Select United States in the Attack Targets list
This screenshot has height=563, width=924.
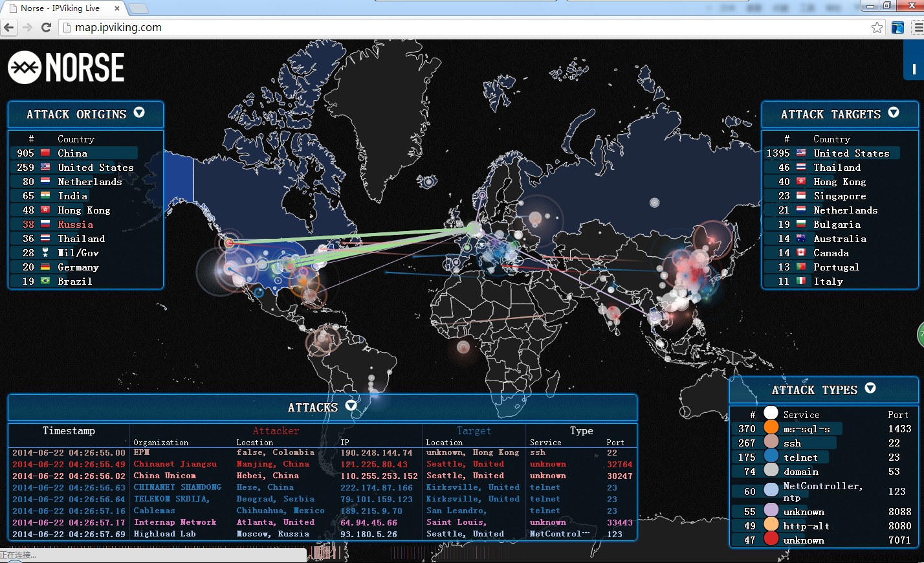click(851, 153)
